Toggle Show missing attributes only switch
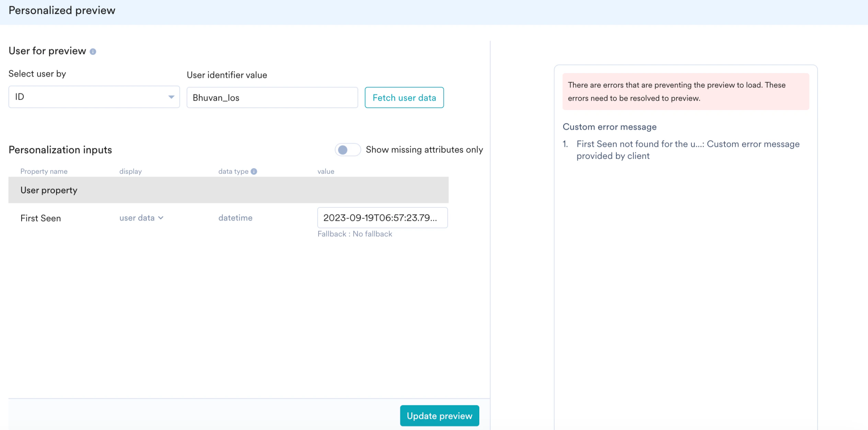The width and height of the screenshot is (868, 430). tap(347, 150)
